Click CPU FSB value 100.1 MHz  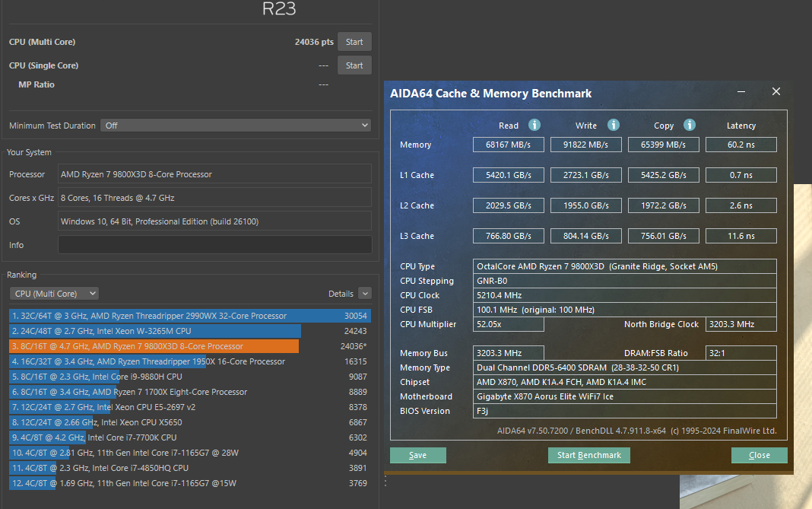point(624,310)
